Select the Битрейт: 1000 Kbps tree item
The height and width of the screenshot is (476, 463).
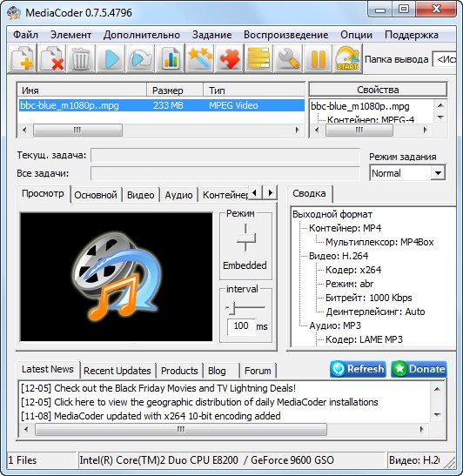369,298
